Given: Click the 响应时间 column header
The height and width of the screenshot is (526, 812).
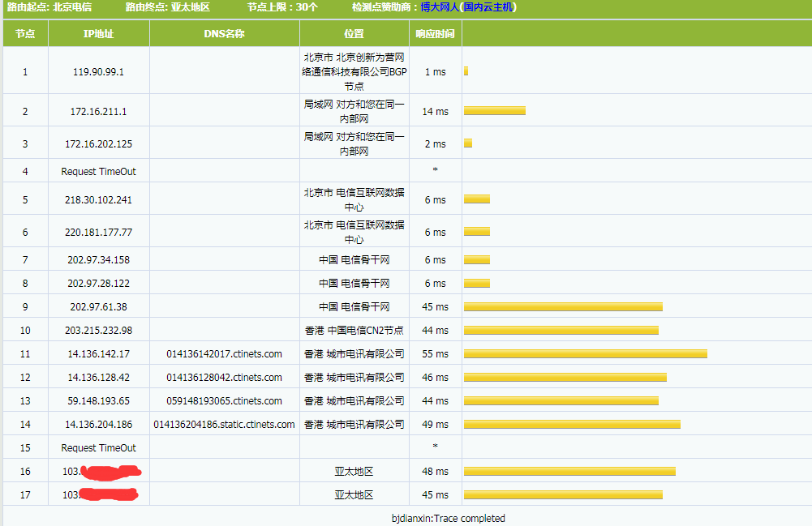Looking at the screenshot, I should (x=435, y=34).
